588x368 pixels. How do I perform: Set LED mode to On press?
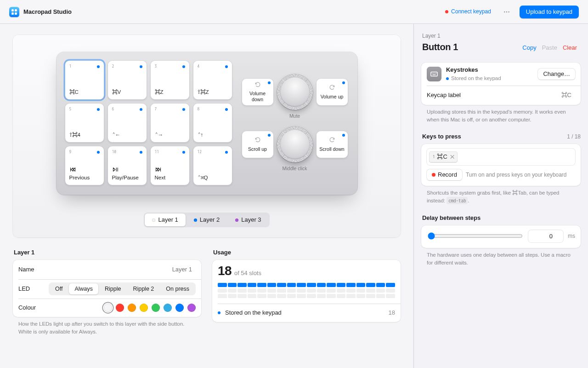pyautogui.click(x=177, y=289)
